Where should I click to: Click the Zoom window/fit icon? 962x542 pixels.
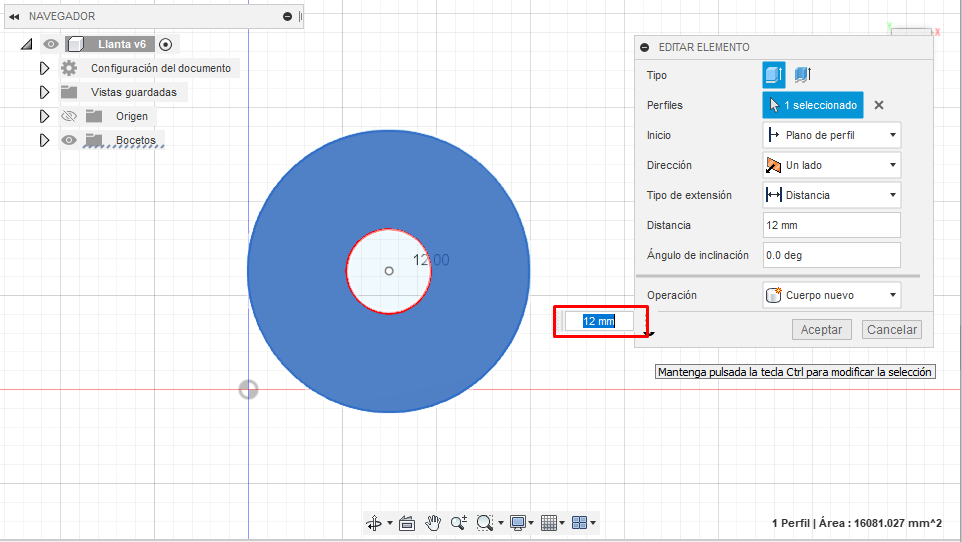coord(485,523)
